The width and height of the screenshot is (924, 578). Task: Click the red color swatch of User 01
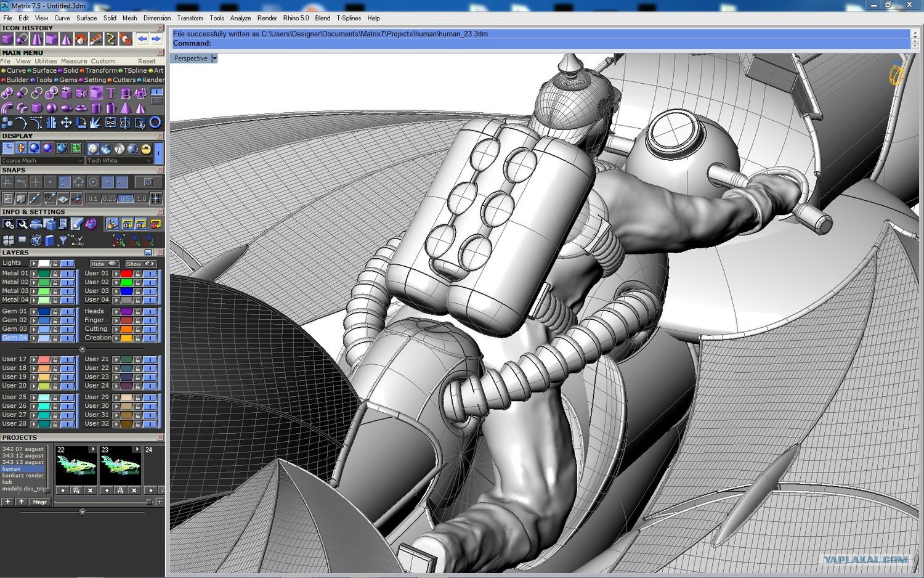point(126,274)
